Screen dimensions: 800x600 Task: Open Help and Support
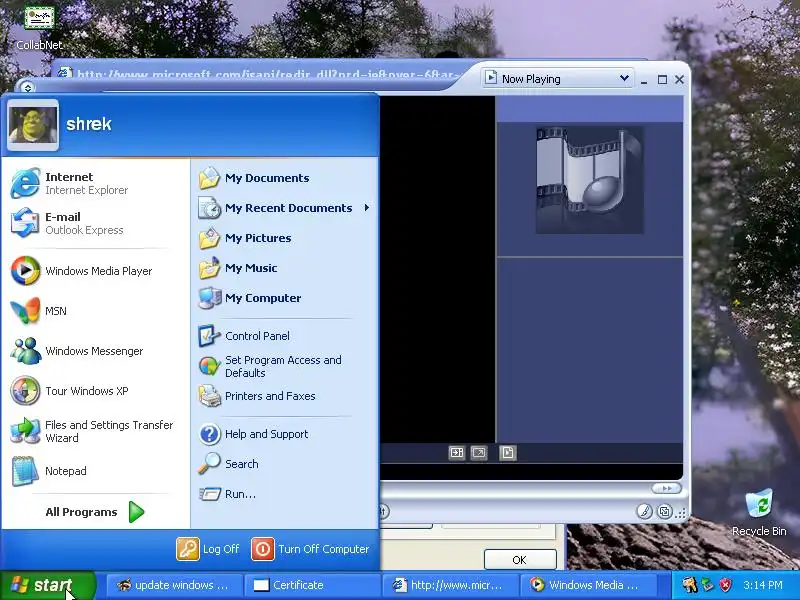(x=284, y=434)
